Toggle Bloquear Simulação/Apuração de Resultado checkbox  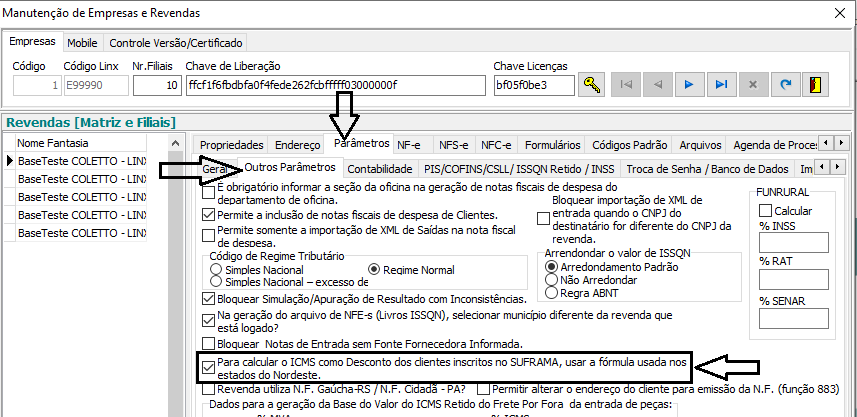click(208, 299)
